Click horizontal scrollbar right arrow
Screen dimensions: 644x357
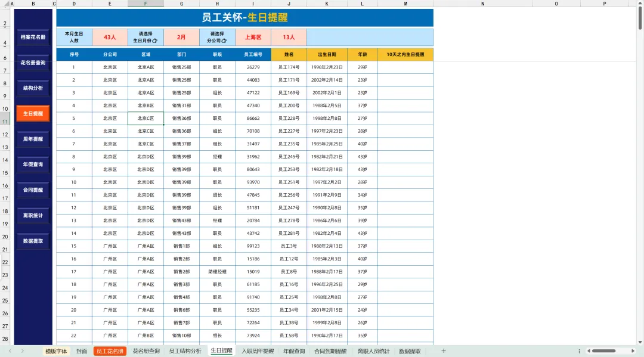pyautogui.click(x=633, y=351)
